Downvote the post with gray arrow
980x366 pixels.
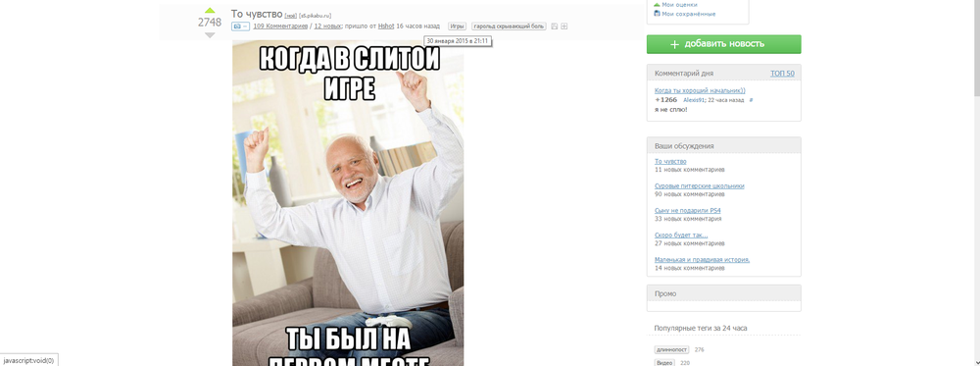[210, 35]
